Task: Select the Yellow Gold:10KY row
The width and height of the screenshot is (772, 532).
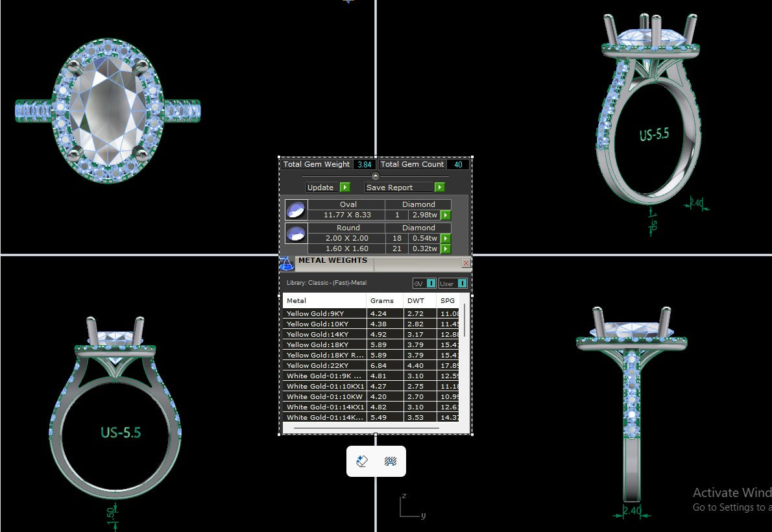Action: point(370,324)
